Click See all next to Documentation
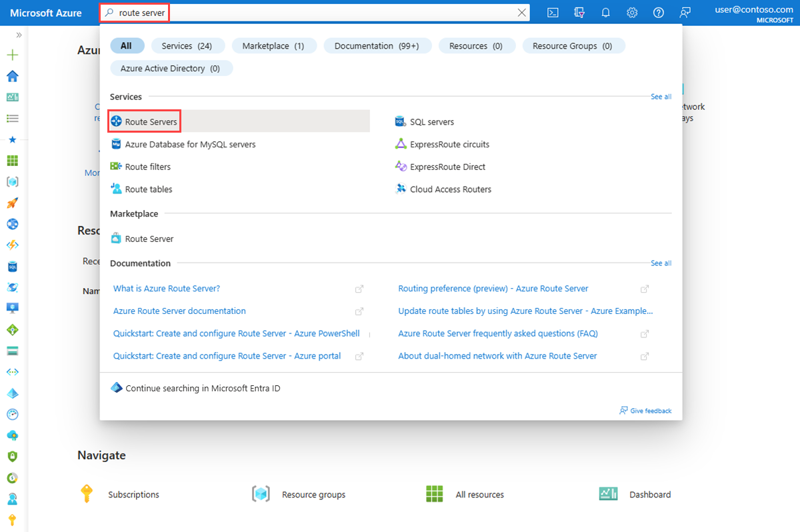The width and height of the screenshot is (800, 532). click(x=661, y=263)
